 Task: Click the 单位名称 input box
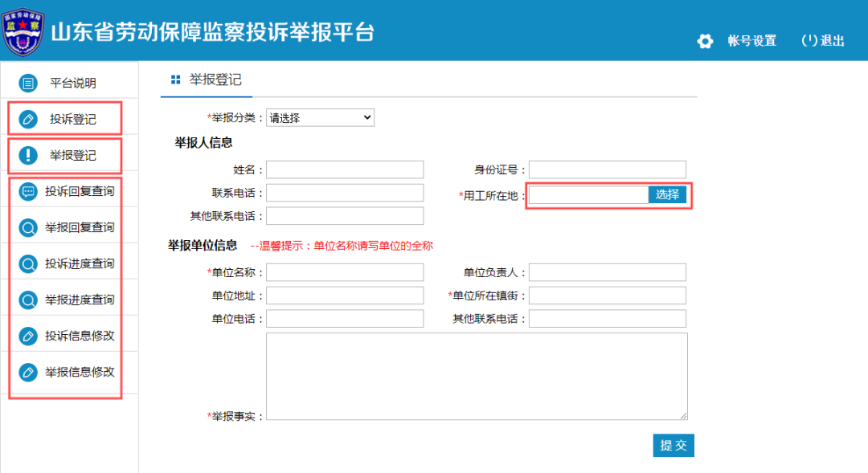click(x=345, y=272)
